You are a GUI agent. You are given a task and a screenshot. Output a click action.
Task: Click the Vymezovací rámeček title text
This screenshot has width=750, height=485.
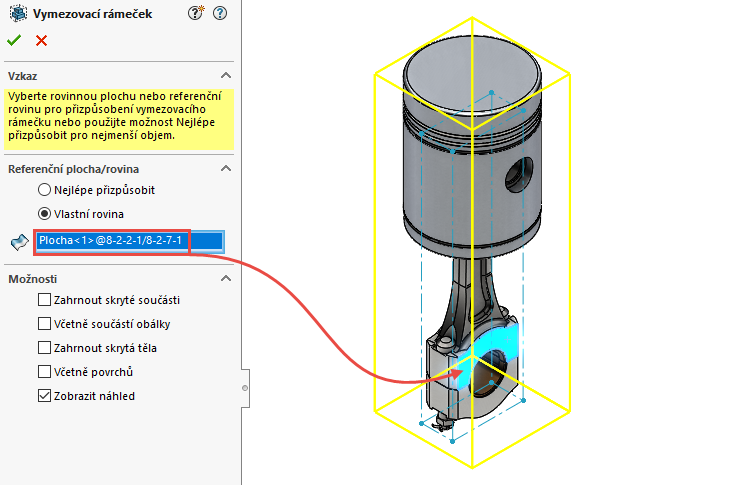pos(92,14)
